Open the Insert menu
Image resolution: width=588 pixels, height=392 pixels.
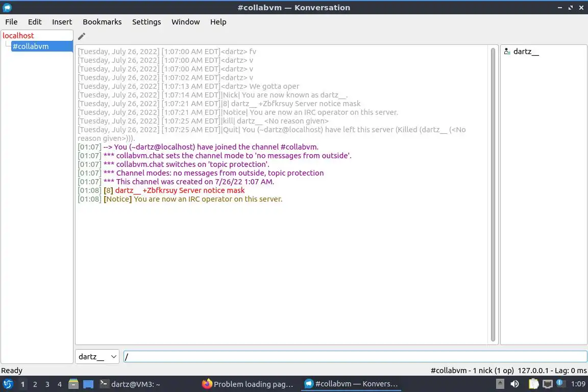click(62, 22)
